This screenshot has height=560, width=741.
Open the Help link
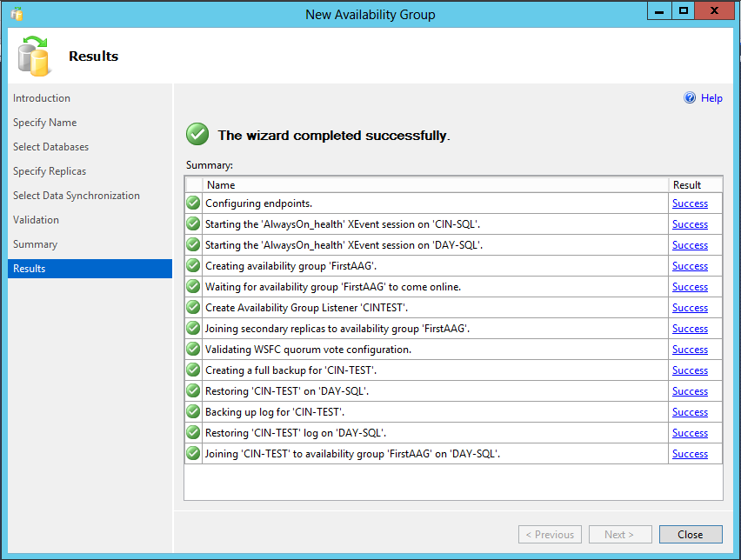[711, 98]
